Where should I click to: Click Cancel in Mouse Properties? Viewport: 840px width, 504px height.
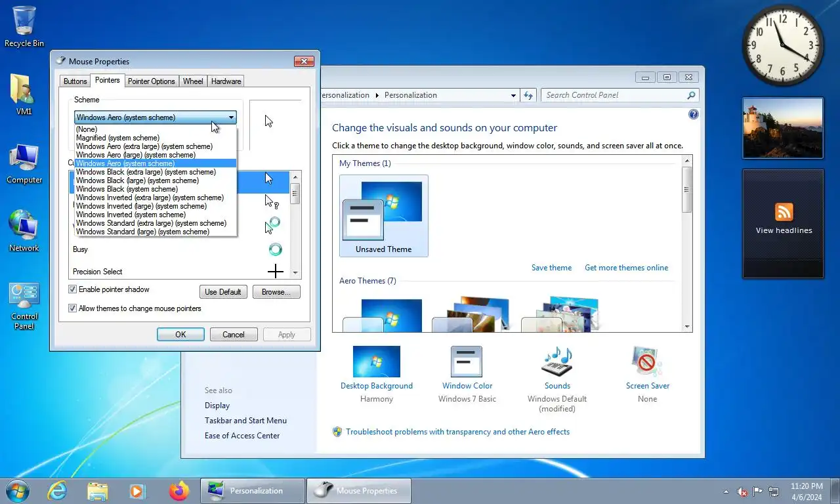[233, 334]
